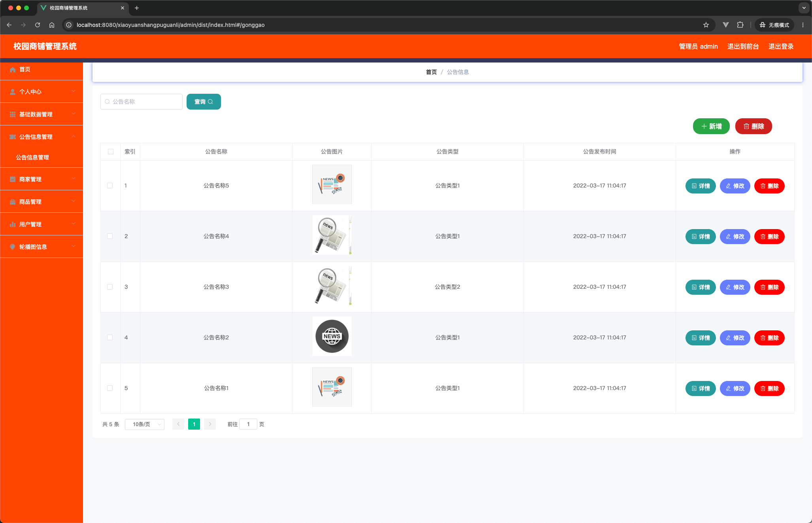Go back with the browser back arrow
812x523 pixels.
[x=9, y=25]
